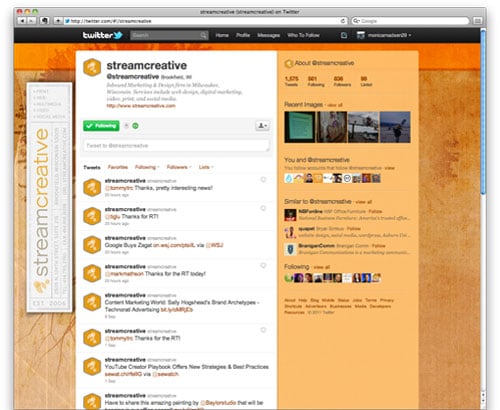The height and width of the screenshot is (410, 500).
Task: Click the add bookmark plus button
Action: 57,21
